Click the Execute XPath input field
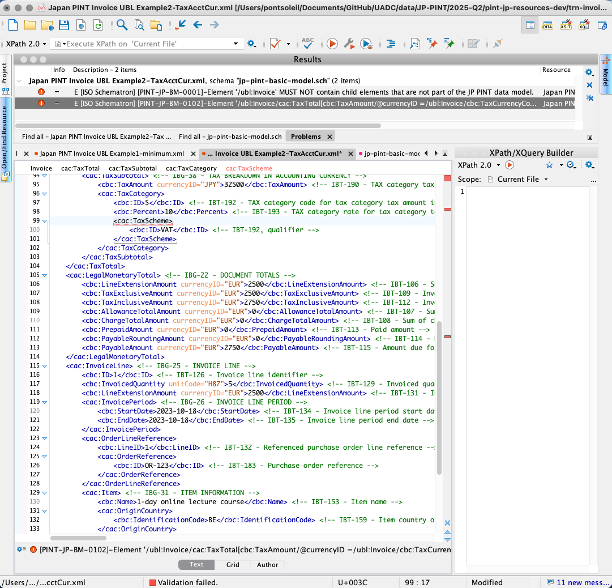Screen dimensions: 612x588 148,44
